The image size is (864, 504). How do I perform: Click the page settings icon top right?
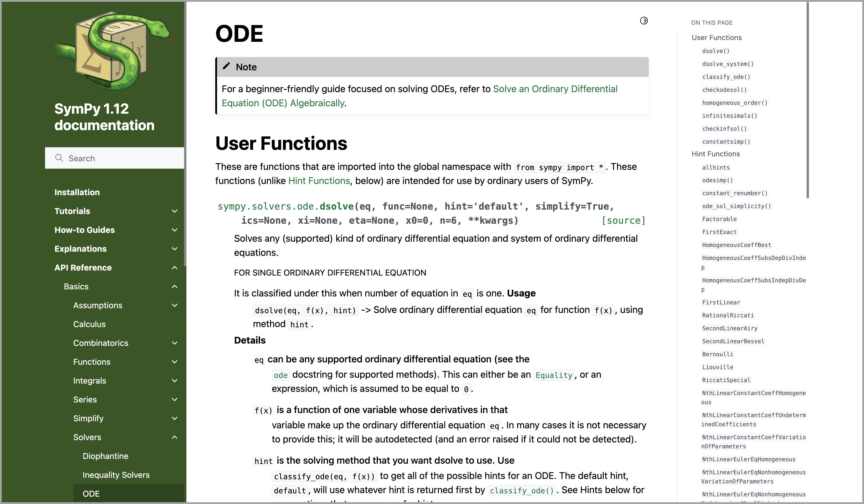pyautogui.click(x=644, y=21)
